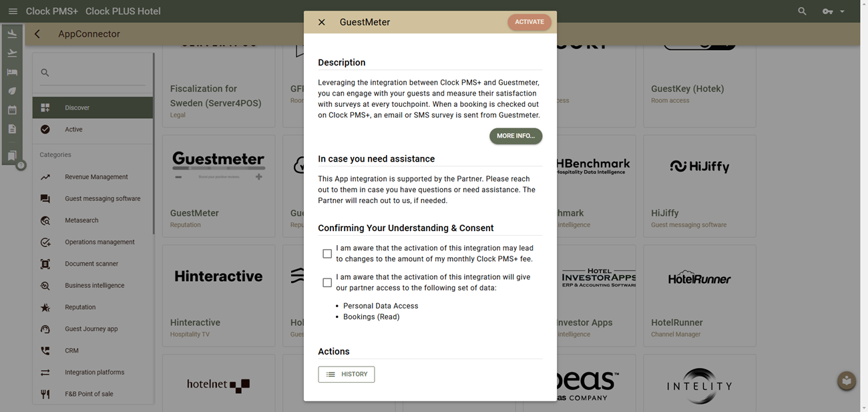Open the leaf icon in the sidebar

click(12, 91)
